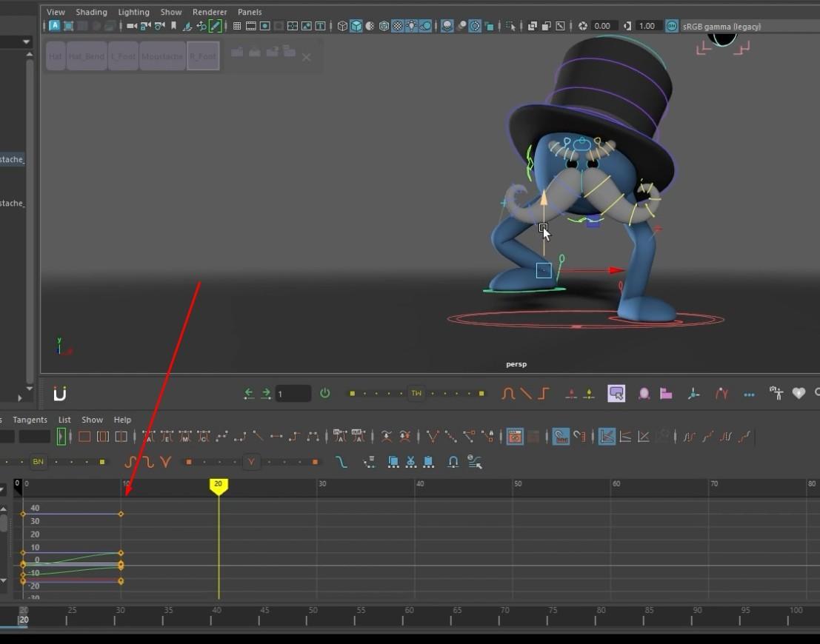820x644 pixels.
Task: Click the grease pencil icon
Action: (215, 26)
